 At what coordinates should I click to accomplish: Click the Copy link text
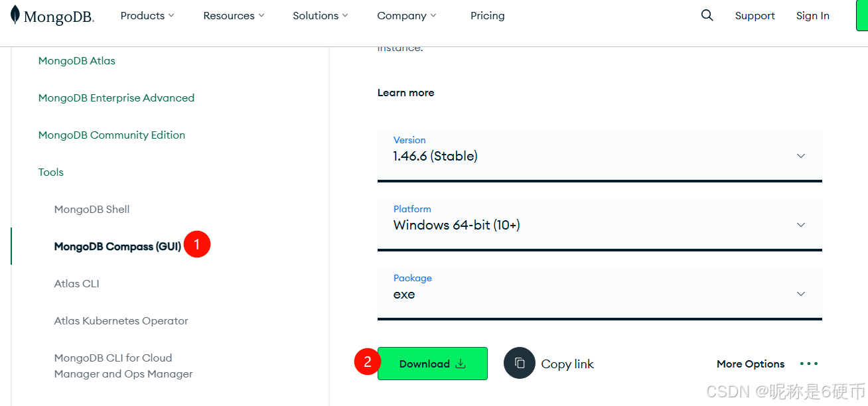coord(567,364)
